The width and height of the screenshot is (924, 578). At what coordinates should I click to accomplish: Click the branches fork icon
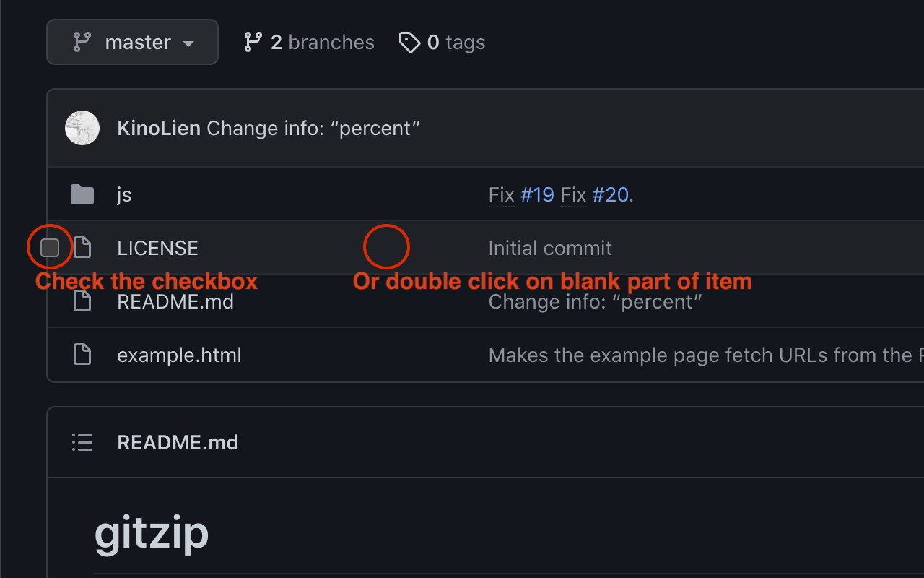(253, 43)
